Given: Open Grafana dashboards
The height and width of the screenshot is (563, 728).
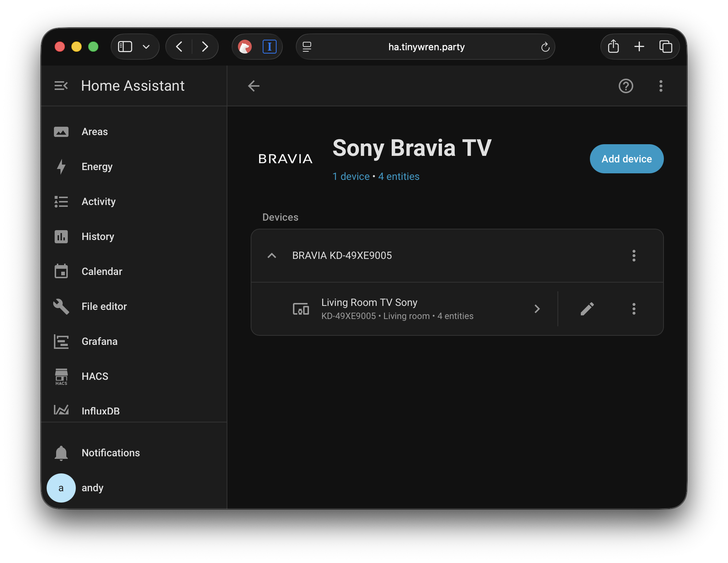Looking at the screenshot, I should point(99,341).
